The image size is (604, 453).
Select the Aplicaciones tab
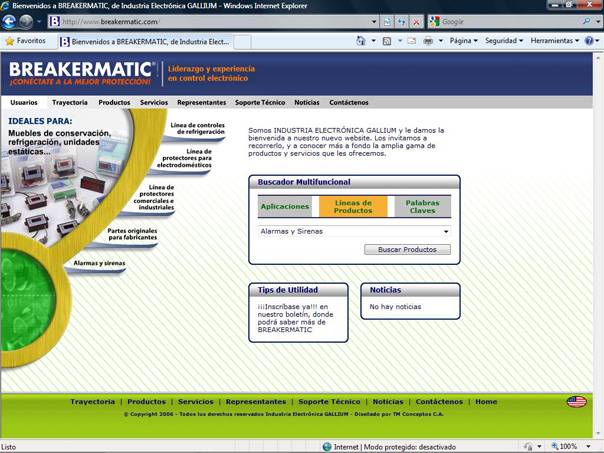pyautogui.click(x=285, y=206)
